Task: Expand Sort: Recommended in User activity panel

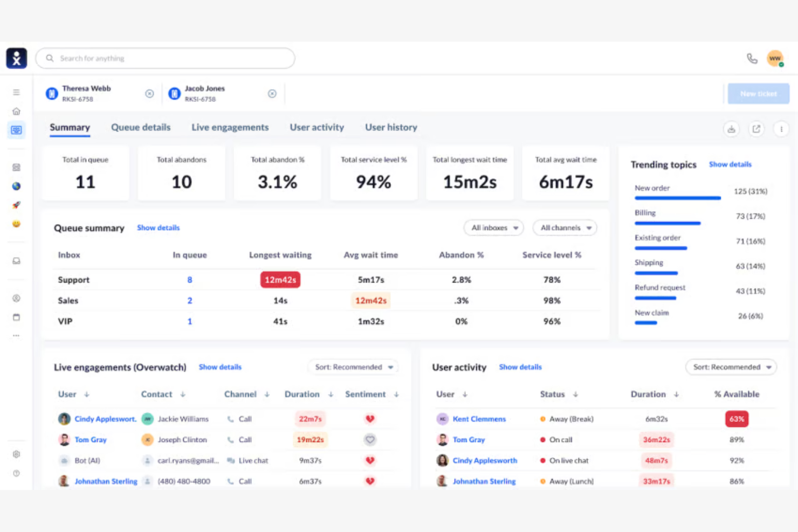Action: tap(731, 367)
